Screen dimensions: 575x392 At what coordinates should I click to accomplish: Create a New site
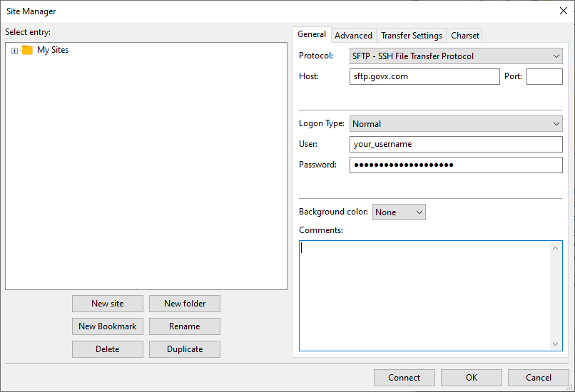click(x=108, y=304)
